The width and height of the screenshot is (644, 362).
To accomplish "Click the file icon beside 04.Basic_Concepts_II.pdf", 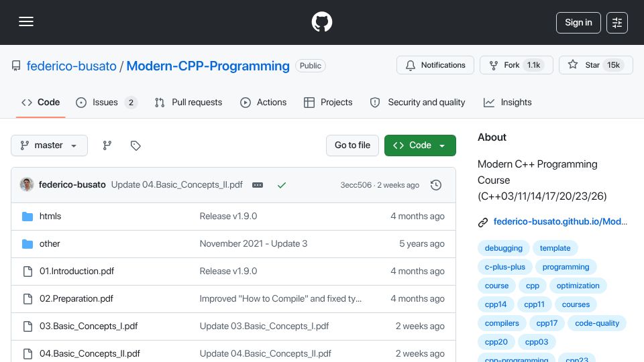I will click(28, 354).
